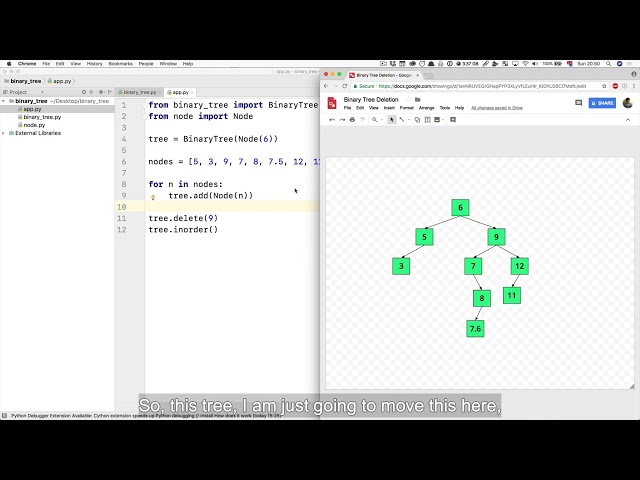Open the Zoom tool dropdown arrow
This screenshot has width=640, height=480.
coord(382,120)
